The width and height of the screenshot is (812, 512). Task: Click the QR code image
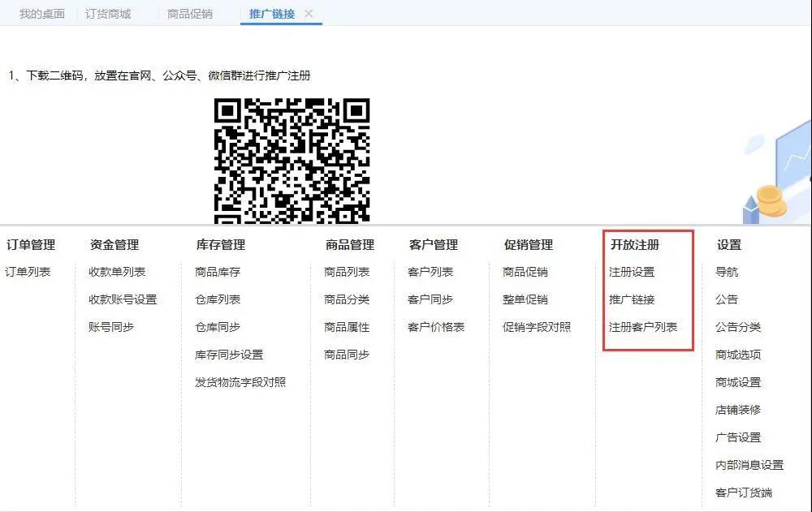[292, 160]
